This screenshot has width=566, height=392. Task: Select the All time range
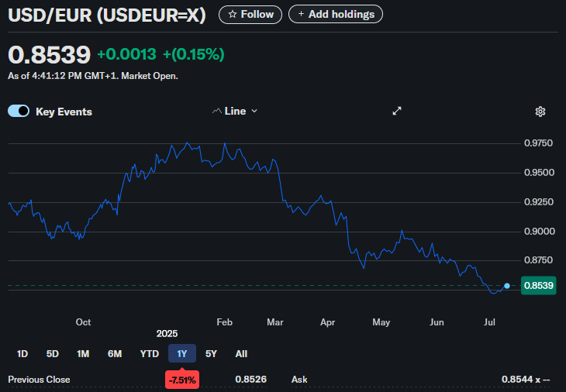pyautogui.click(x=241, y=354)
